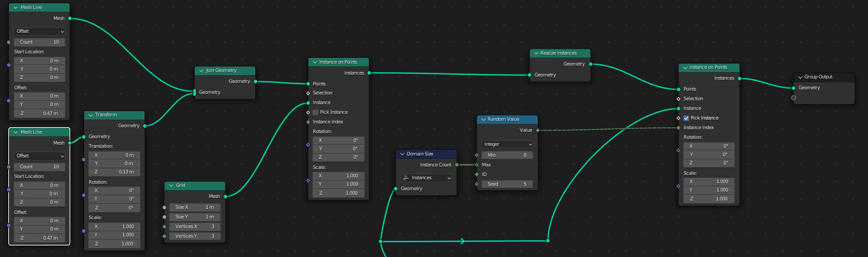The height and width of the screenshot is (257, 868).
Task: Edit the Grid Vertices X value
Action: click(195, 227)
